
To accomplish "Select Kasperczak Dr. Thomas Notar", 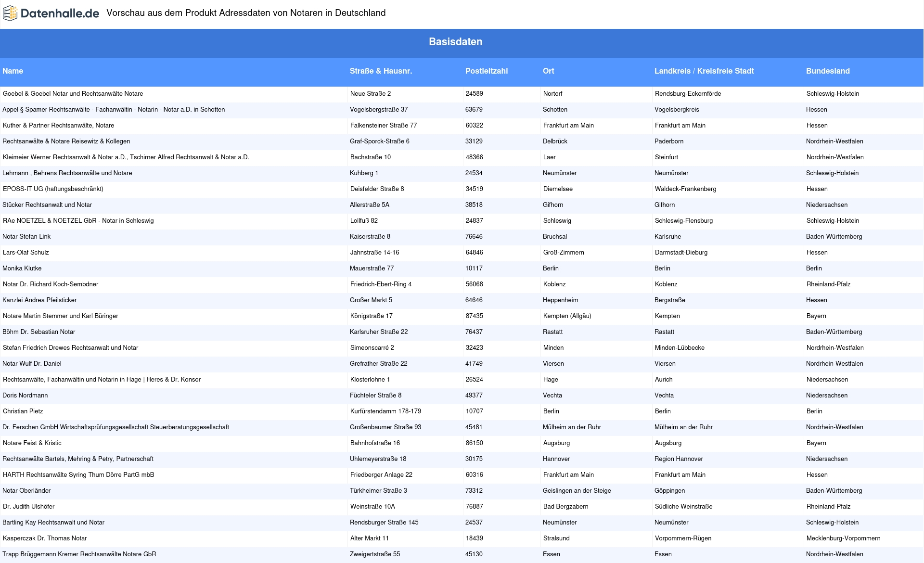I will point(45,538).
